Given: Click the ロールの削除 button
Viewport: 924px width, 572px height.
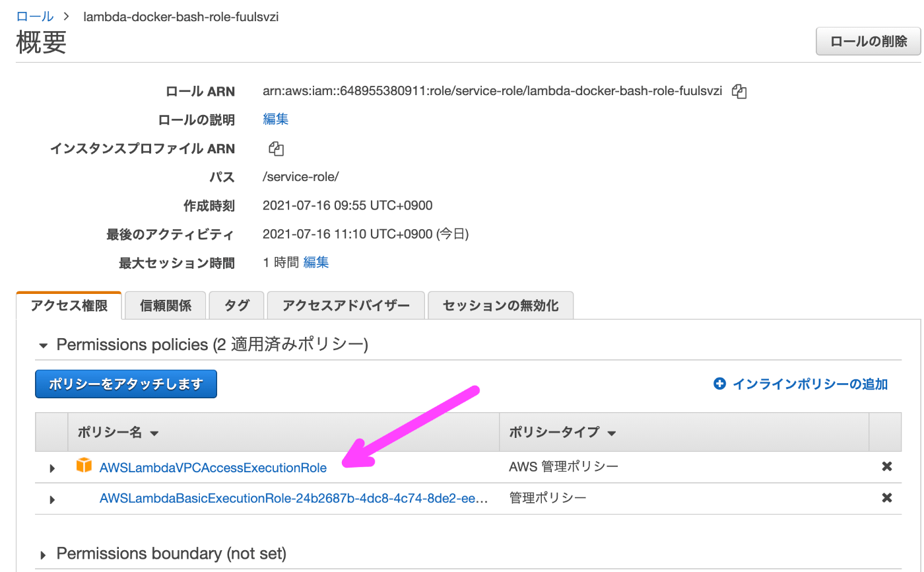Looking at the screenshot, I should click(869, 41).
